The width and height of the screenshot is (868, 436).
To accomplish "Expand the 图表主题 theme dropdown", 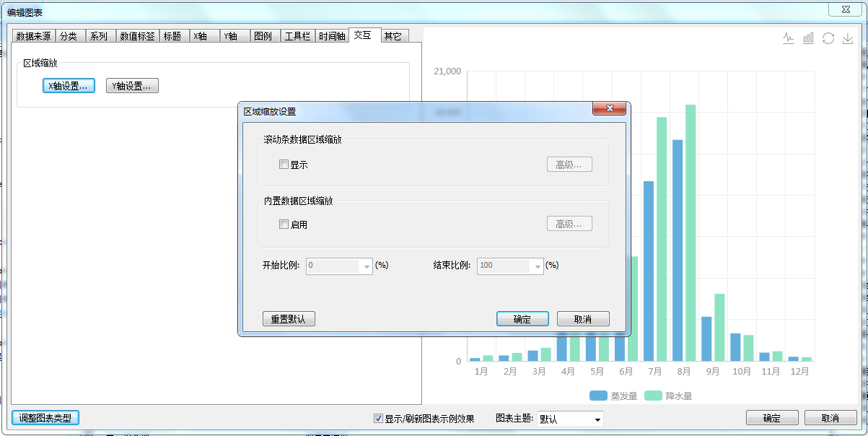I will coord(597,419).
